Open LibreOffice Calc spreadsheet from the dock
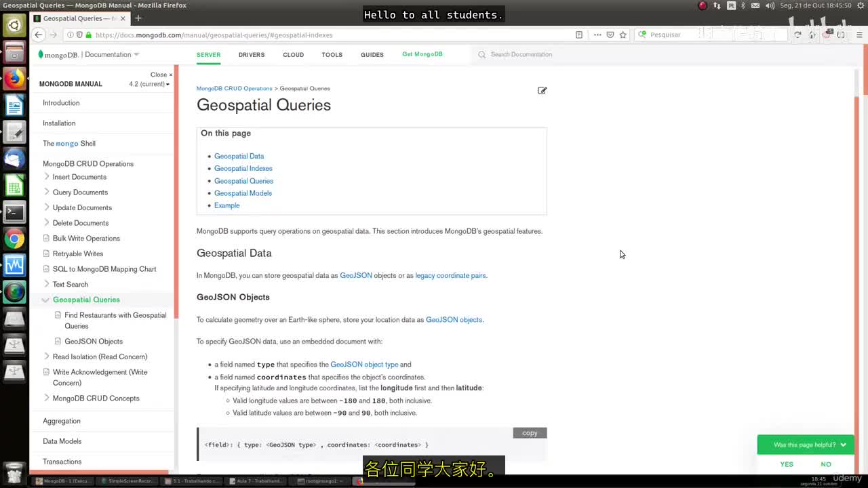 (x=14, y=185)
